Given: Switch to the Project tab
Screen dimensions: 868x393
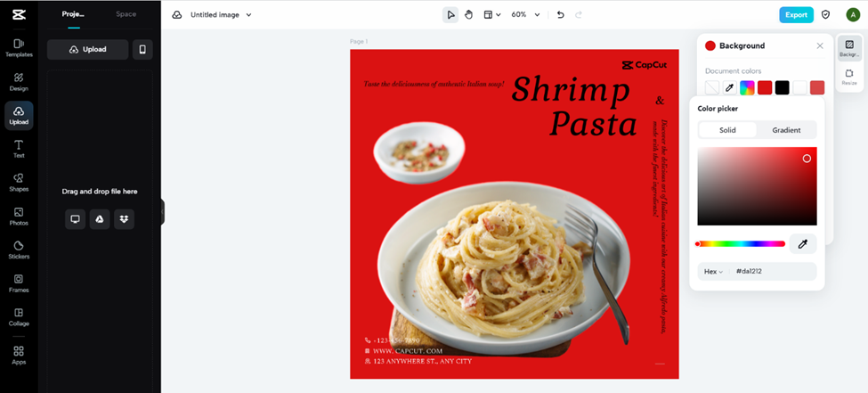Looking at the screenshot, I should (x=73, y=14).
